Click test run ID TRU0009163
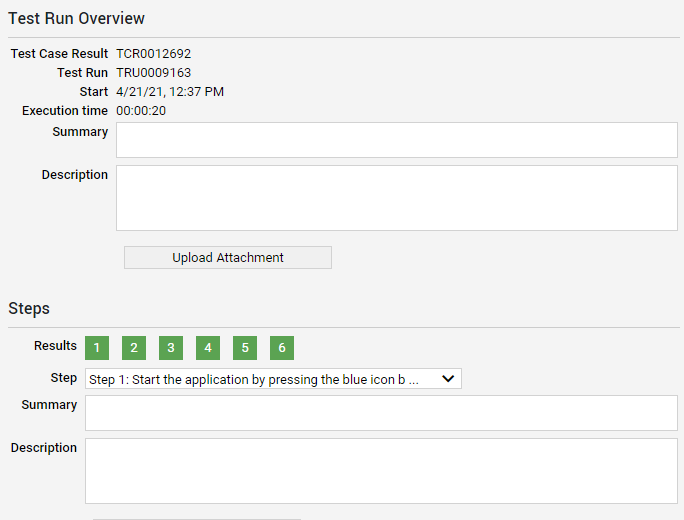 pyautogui.click(x=153, y=73)
